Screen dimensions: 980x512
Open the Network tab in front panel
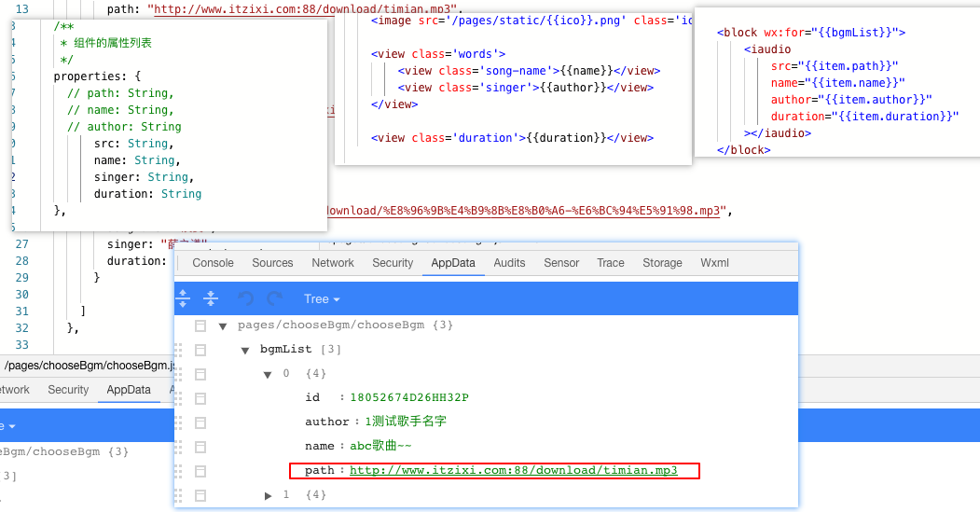point(333,263)
